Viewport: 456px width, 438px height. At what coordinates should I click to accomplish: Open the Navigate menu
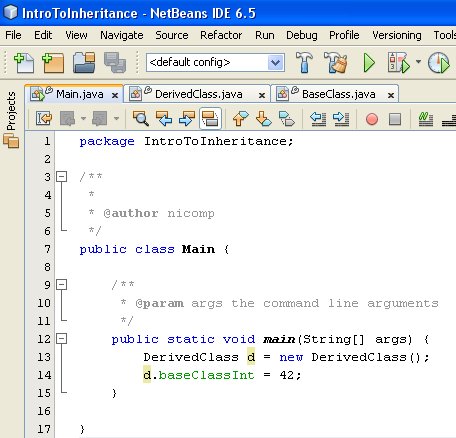click(122, 35)
